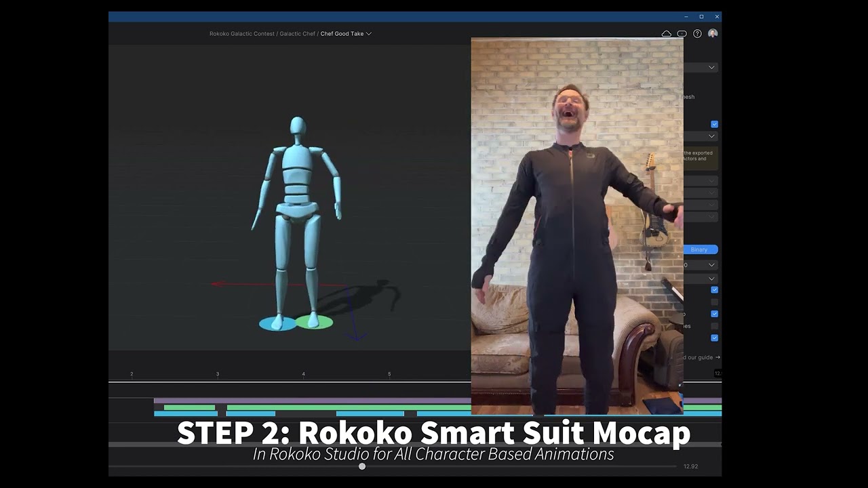Image resolution: width=868 pixels, height=488 pixels.
Task: Click the timeline ruler mark 5
Action: (389, 374)
